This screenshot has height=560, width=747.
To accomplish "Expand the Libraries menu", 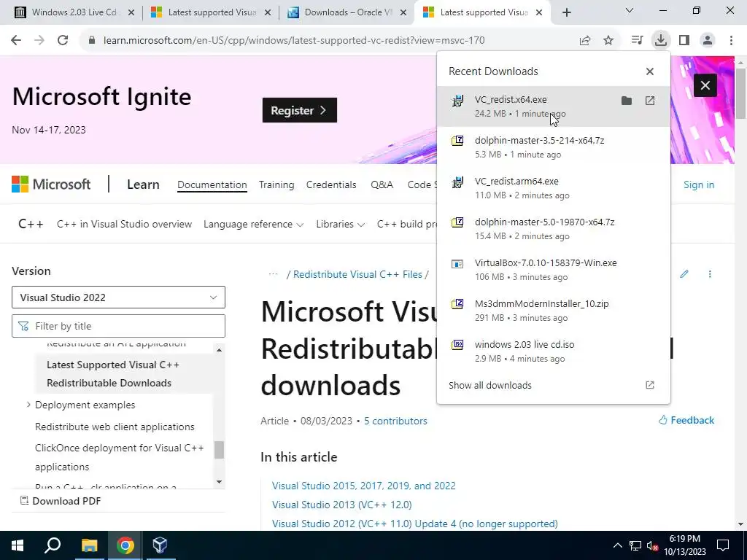I will [340, 224].
